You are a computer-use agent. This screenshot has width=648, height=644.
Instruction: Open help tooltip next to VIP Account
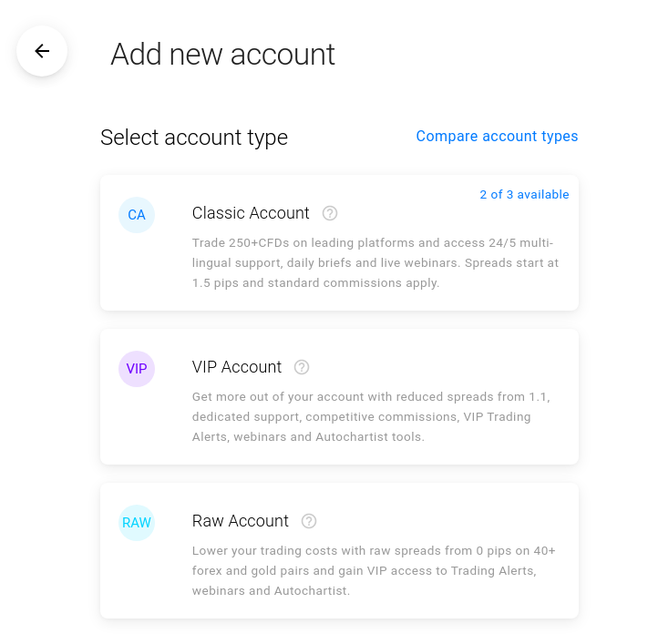pos(302,367)
